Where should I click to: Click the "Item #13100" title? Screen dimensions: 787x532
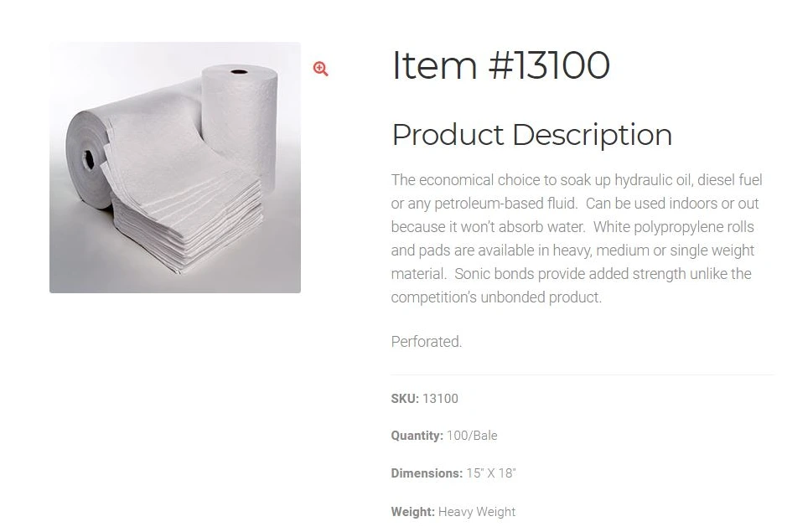pyautogui.click(x=500, y=65)
